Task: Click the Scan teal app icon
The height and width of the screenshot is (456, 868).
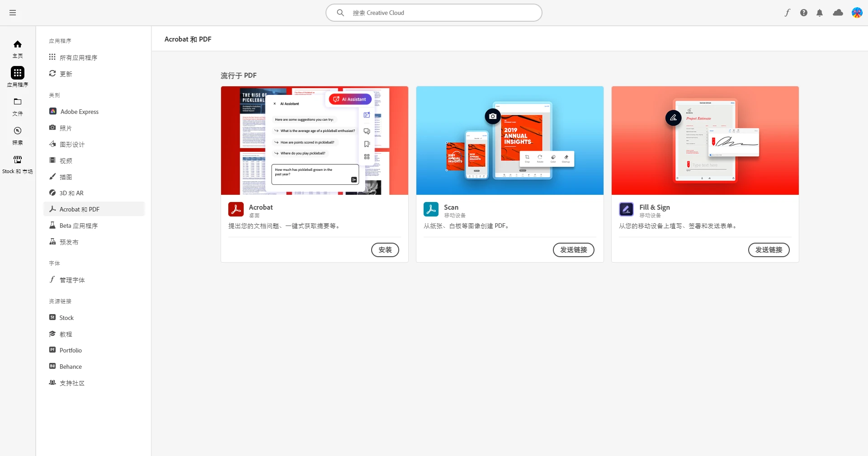Action: click(431, 209)
